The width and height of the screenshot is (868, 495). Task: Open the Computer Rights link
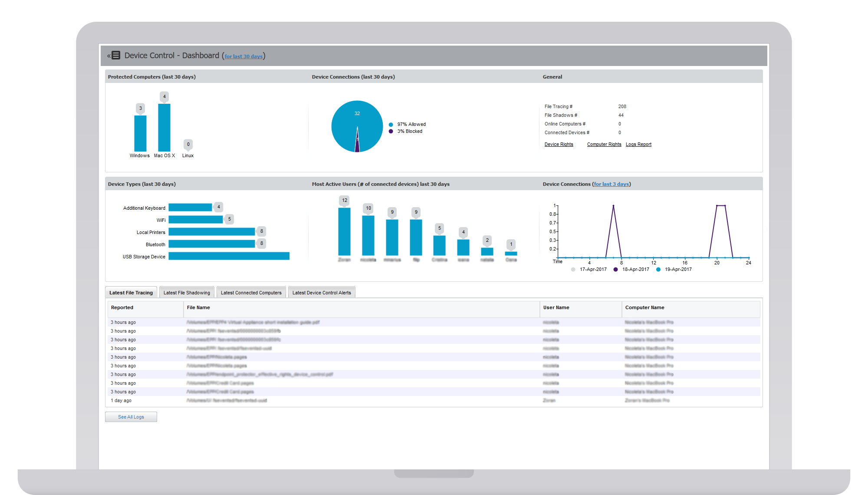click(604, 144)
